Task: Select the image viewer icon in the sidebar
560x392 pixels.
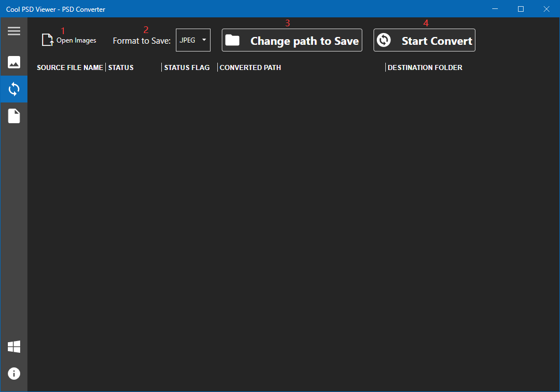Action: click(x=14, y=62)
